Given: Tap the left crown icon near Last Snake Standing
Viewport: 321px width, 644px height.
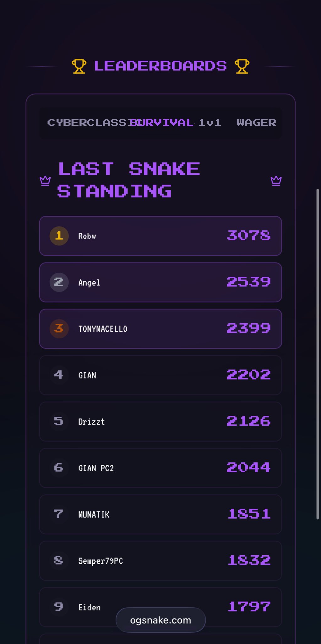Looking at the screenshot, I should (45, 180).
